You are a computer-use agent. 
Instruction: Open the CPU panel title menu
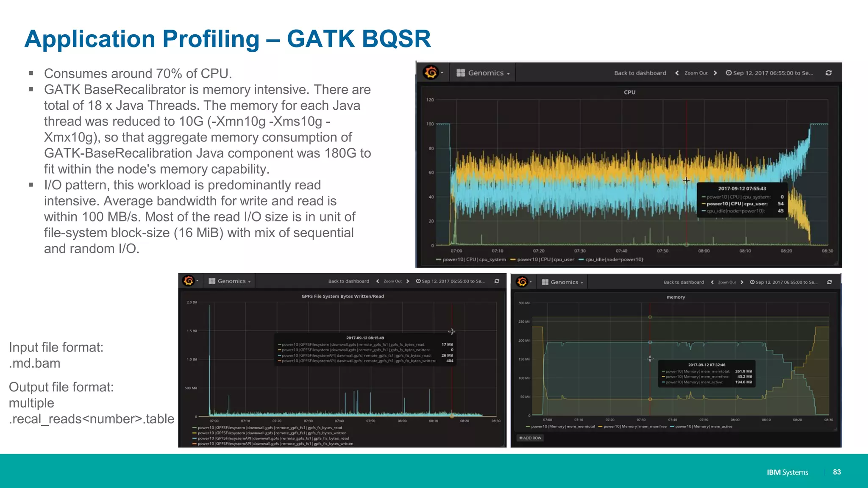pyautogui.click(x=630, y=92)
